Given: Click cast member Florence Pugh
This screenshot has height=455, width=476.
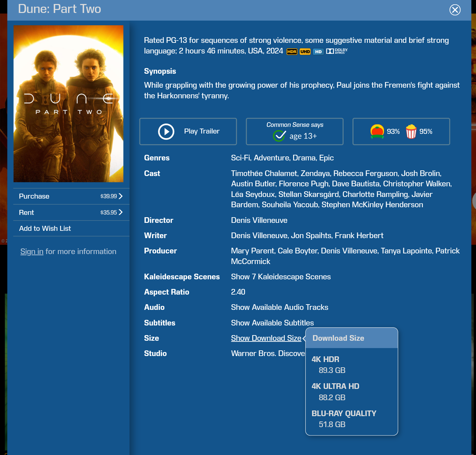Looking at the screenshot, I should coord(304,184).
